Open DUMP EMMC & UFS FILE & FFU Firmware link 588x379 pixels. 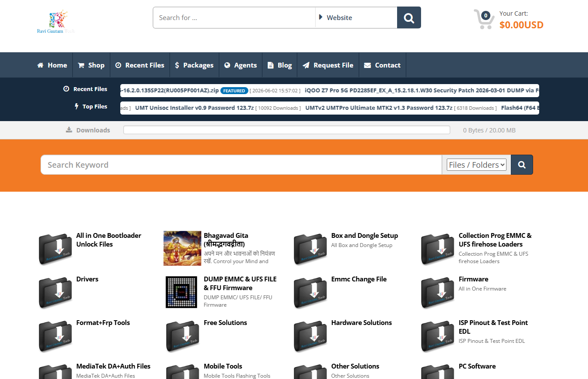pyautogui.click(x=240, y=283)
